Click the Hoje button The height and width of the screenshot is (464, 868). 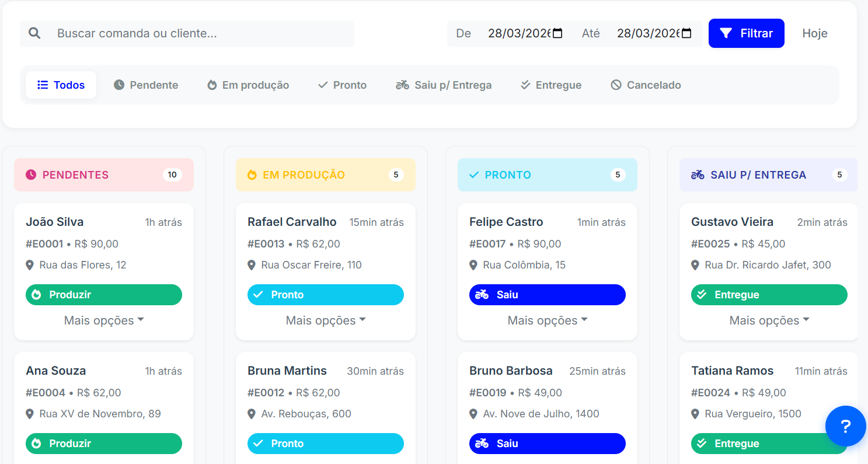tap(815, 33)
